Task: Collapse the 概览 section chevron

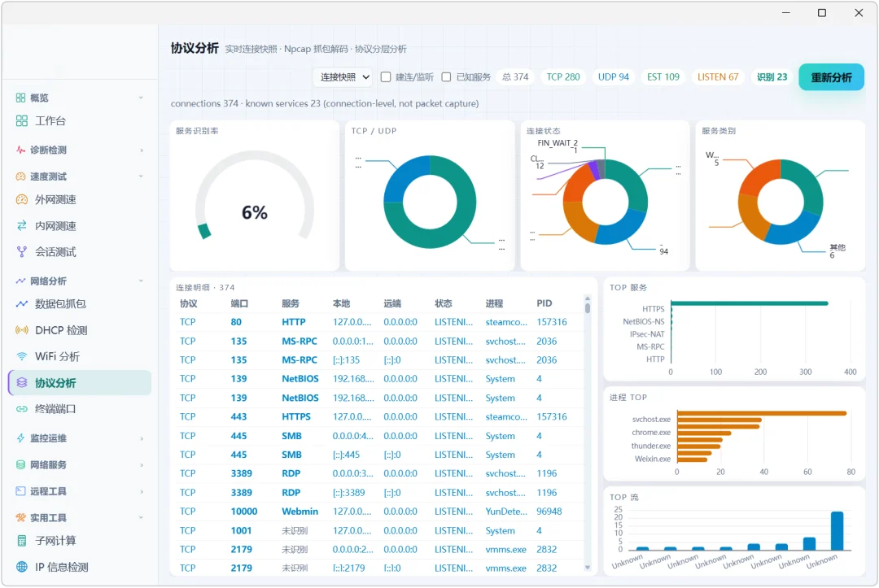Action: (x=142, y=98)
